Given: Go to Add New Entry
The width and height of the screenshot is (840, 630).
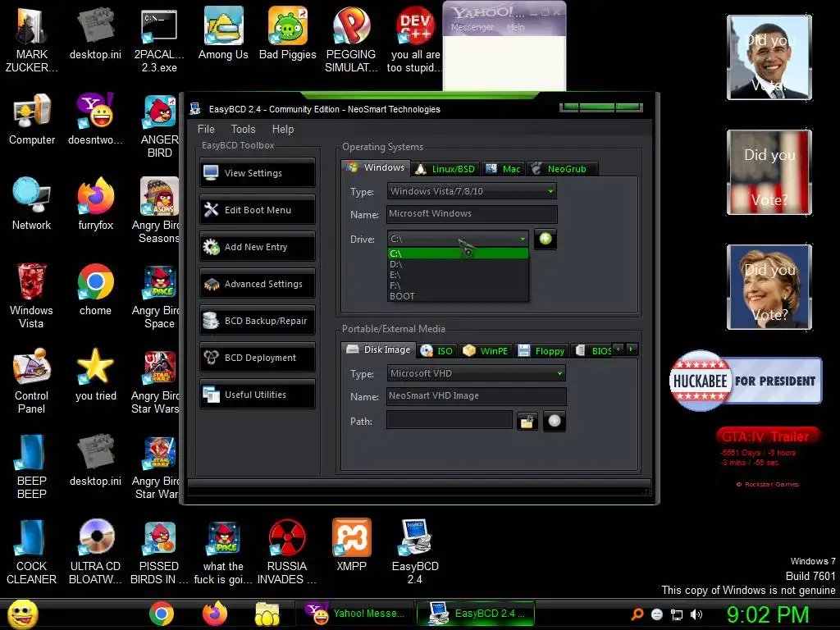Looking at the screenshot, I should click(257, 247).
